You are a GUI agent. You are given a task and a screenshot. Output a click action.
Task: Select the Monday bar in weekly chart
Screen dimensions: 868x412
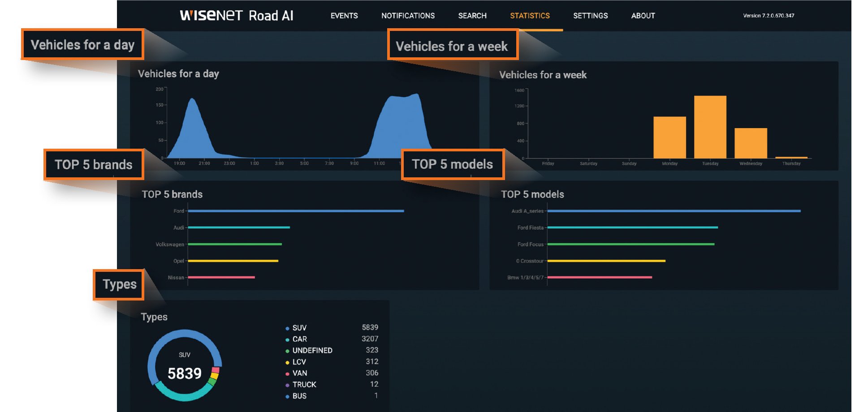pos(669,137)
